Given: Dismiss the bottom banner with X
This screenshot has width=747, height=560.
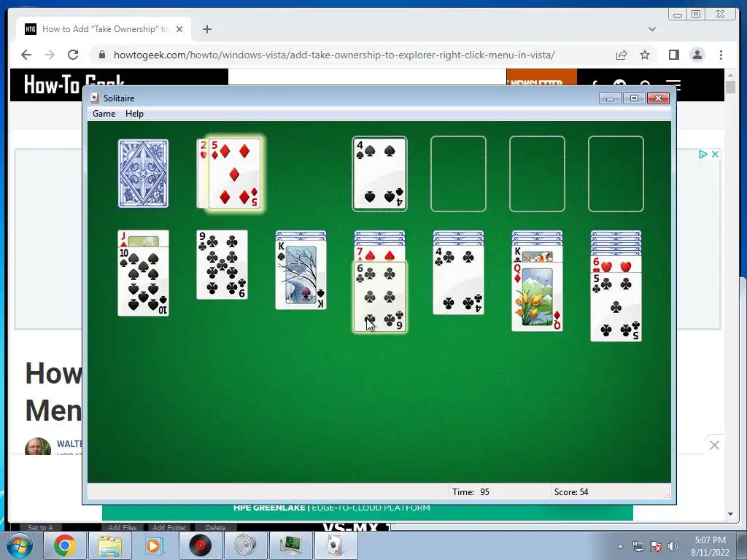Looking at the screenshot, I should [x=714, y=446].
